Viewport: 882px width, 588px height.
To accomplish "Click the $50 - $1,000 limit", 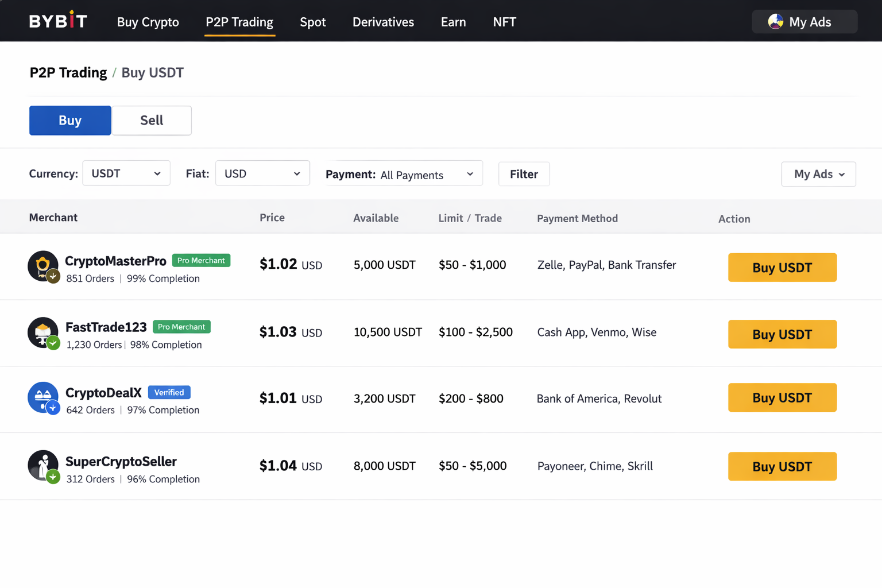I will [473, 265].
